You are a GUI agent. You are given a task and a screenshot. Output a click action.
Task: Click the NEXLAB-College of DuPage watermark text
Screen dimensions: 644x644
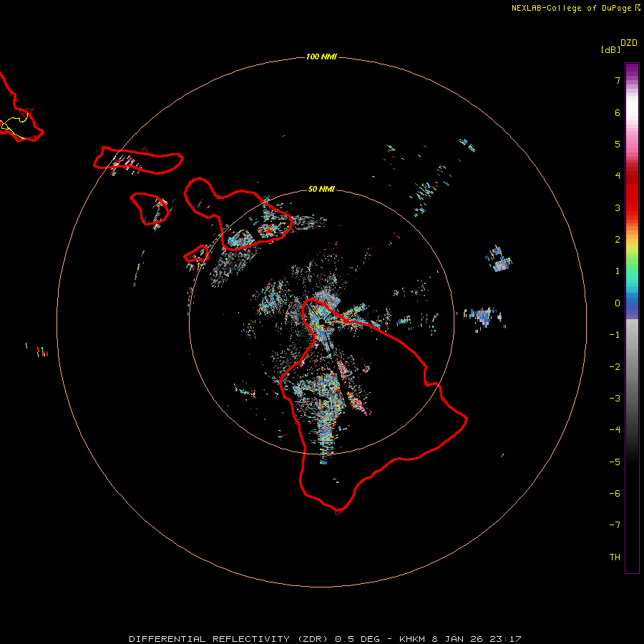(575, 8)
